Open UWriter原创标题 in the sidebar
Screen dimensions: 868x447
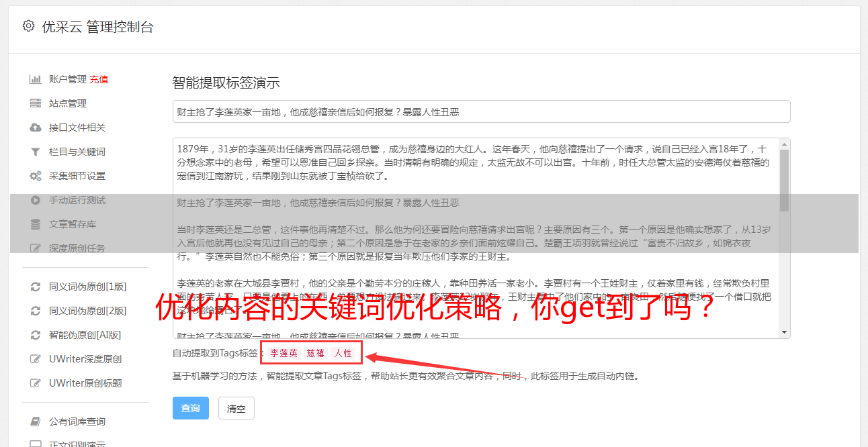click(x=85, y=383)
